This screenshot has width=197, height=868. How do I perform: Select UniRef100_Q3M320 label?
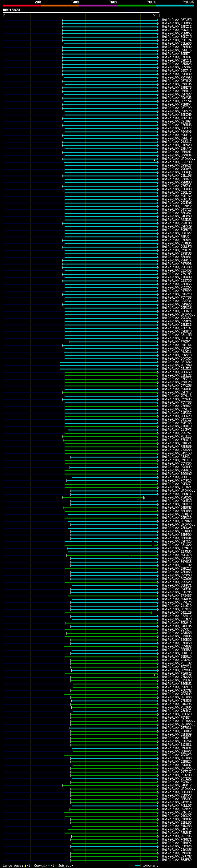coord(177,846)
